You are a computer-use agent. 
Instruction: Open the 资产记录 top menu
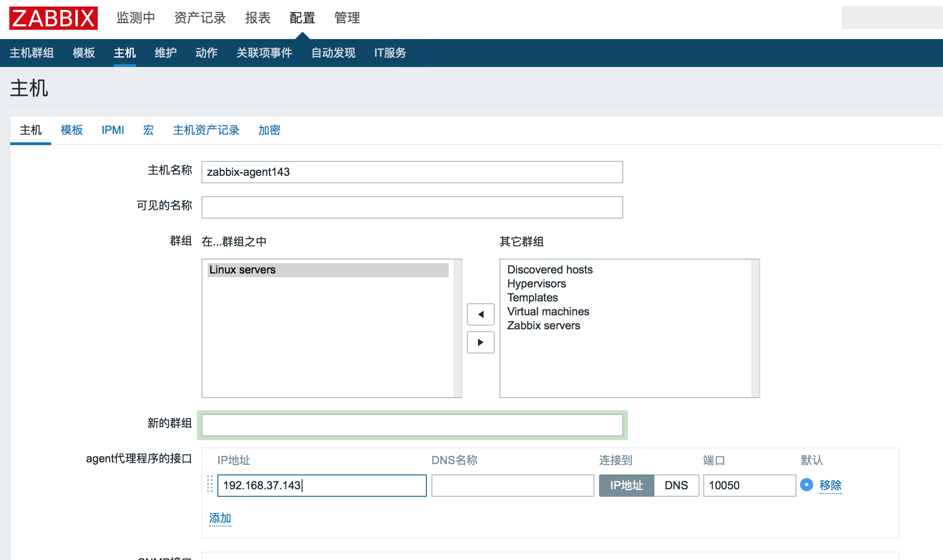click(200, 18)
